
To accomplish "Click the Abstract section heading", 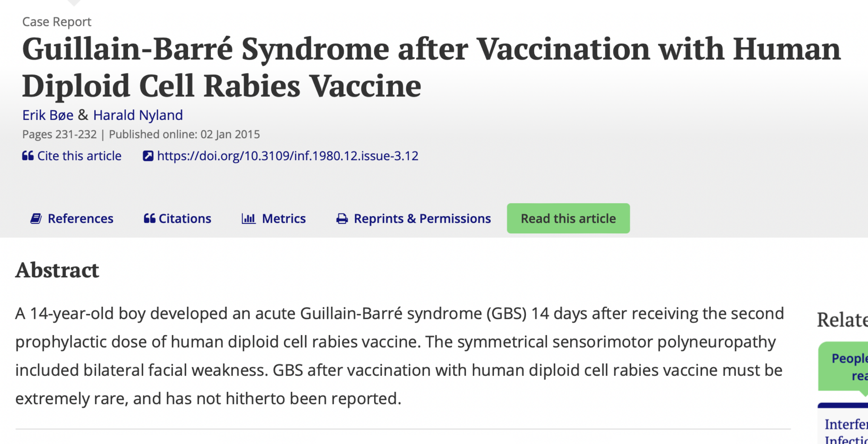I will (57, 270).
